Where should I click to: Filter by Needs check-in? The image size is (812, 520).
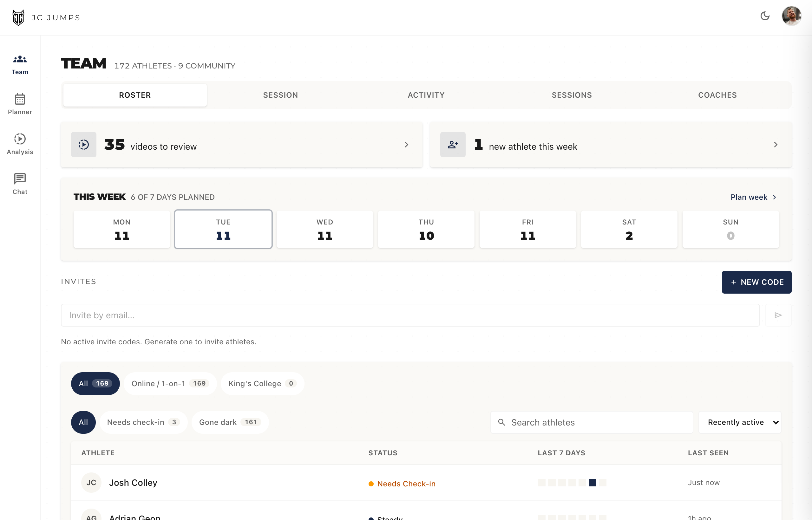(x=144, y=422)
